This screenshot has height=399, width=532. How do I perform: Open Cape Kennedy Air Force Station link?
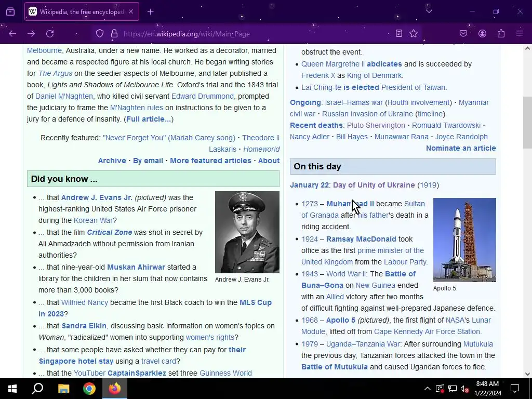(428, 331)
